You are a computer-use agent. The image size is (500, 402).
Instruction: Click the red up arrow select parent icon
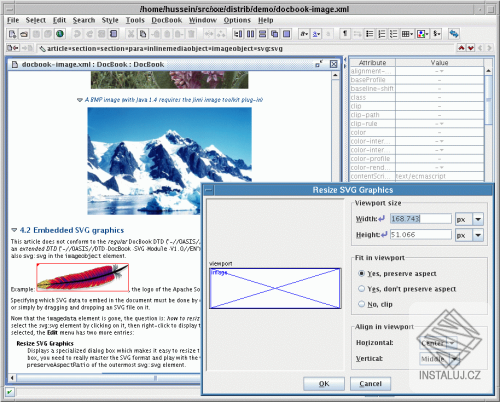pos(461,48)
